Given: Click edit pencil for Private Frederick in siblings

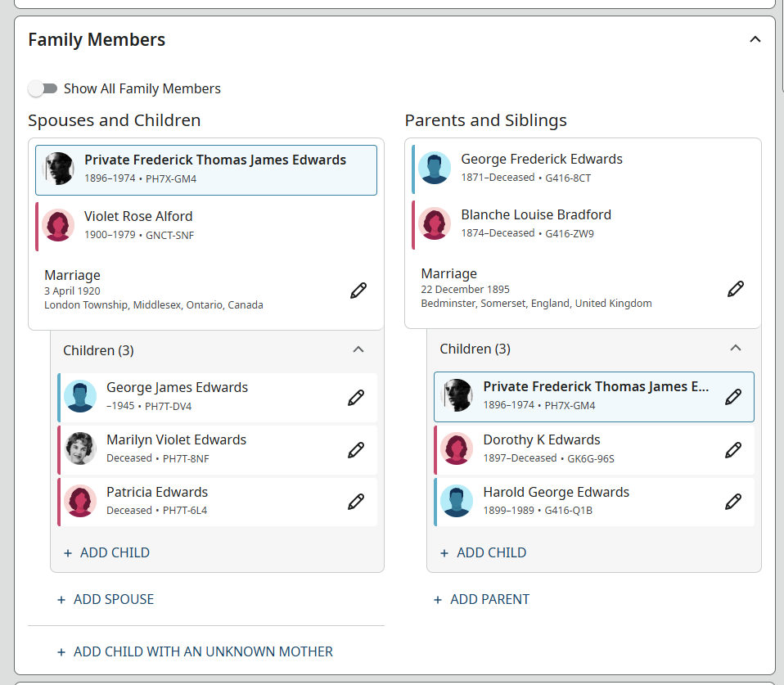Looking at the screenshot, I should point(733,397).
